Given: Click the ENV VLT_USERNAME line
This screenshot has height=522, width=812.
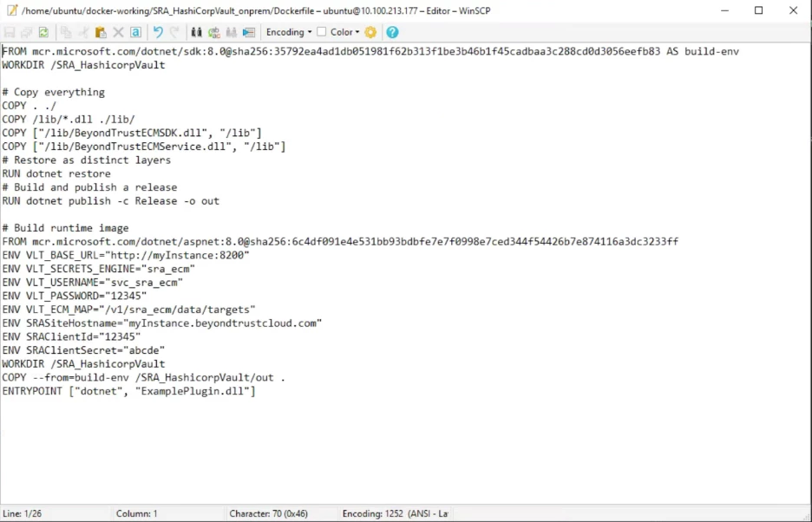Looking at the screenshot, I should click(93, 282).
